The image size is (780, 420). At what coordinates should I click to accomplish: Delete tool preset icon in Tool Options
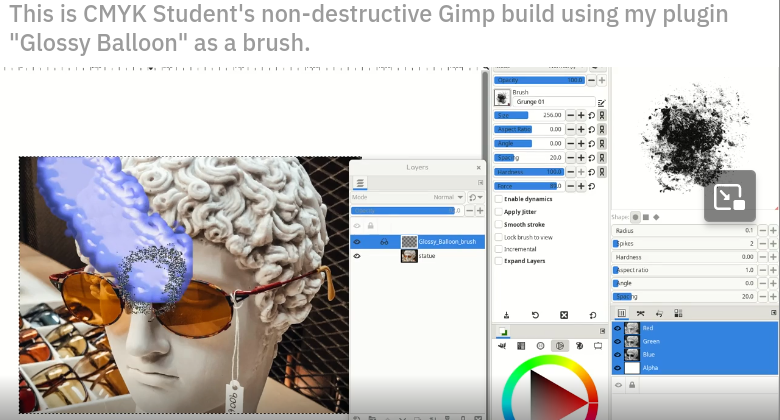click(x=564, y=315)
